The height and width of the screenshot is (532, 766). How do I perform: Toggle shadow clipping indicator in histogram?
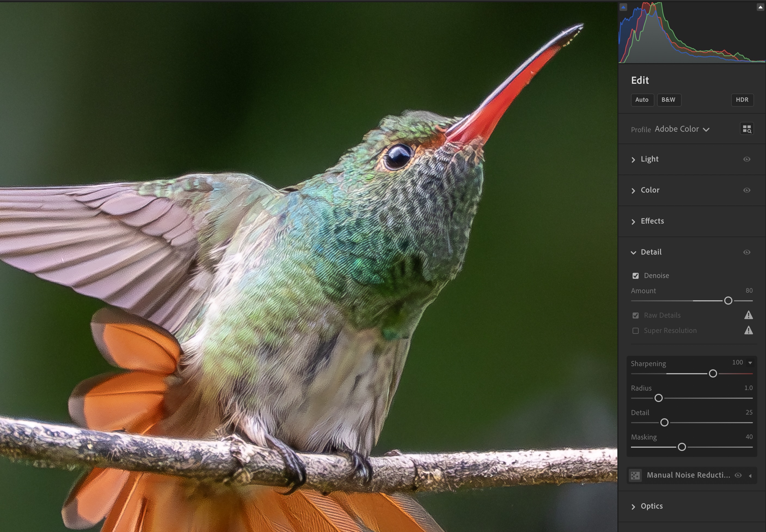[x=623, y=7]
